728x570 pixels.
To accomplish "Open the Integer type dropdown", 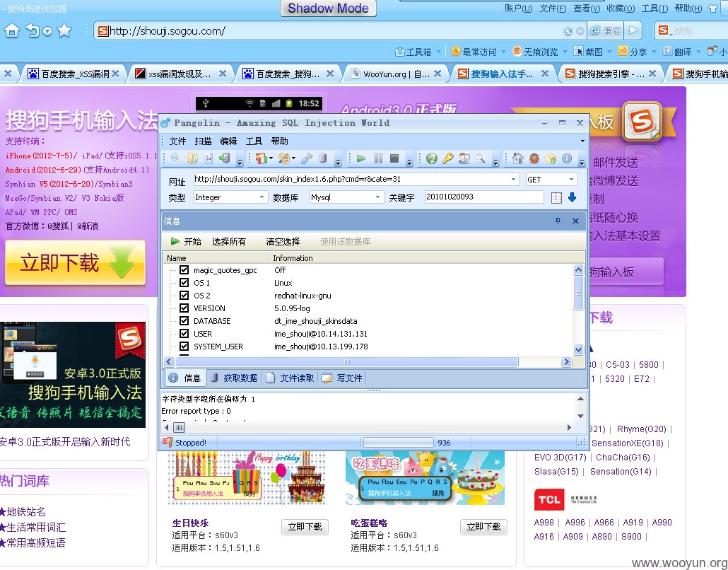I will (x=262, y=197).
